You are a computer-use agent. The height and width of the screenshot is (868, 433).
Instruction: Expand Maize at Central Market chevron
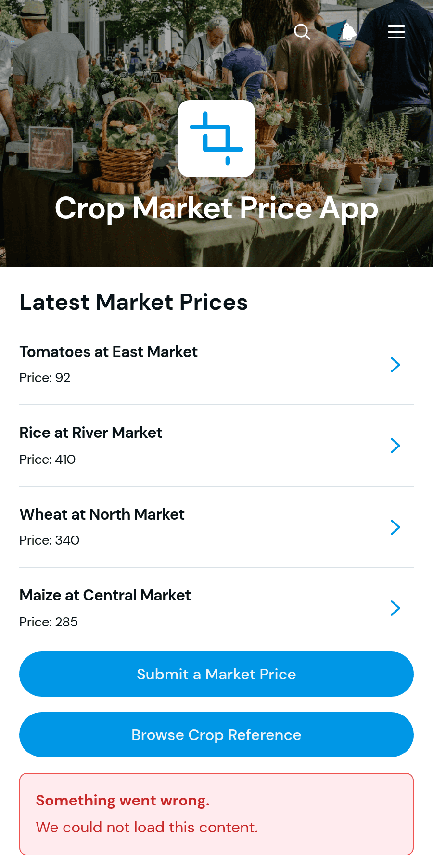pyautogui.click(x=395, y=608)
